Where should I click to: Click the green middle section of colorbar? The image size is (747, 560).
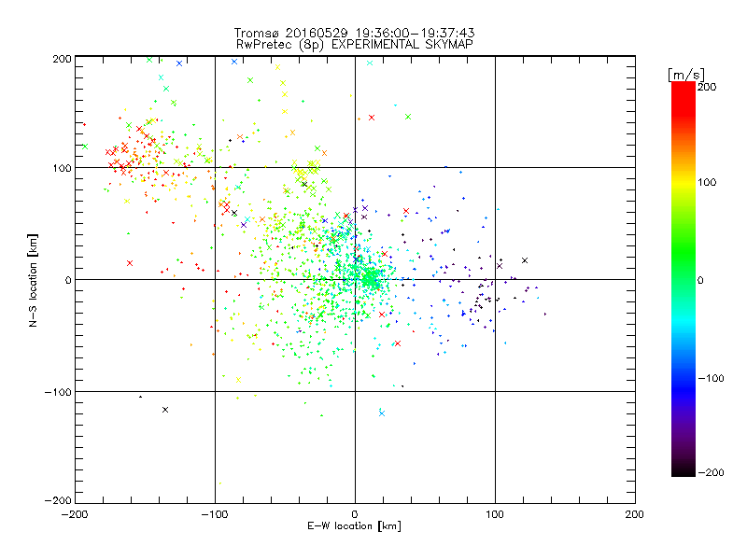point(684,258)
